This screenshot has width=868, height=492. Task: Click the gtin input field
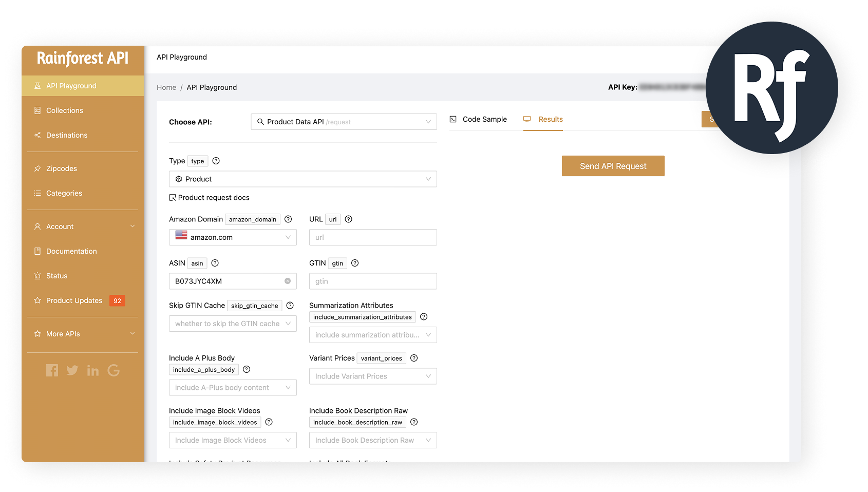coord(373,281)
